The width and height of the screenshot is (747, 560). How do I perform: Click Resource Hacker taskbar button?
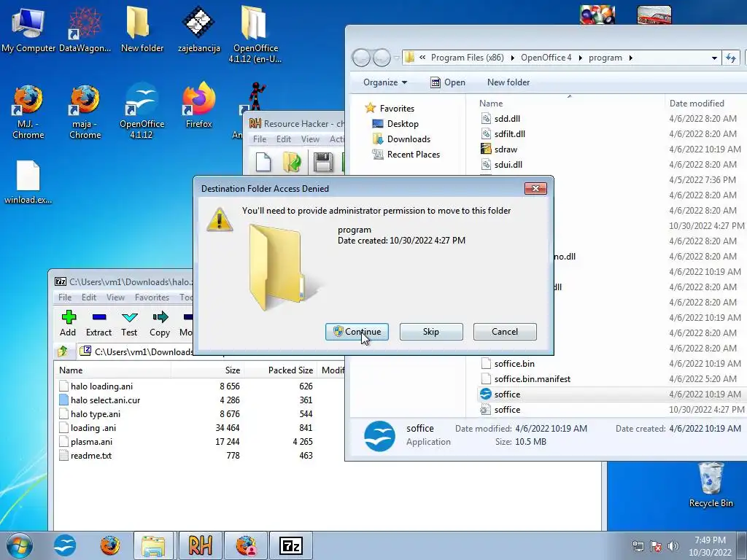click(x=200, y=545)
